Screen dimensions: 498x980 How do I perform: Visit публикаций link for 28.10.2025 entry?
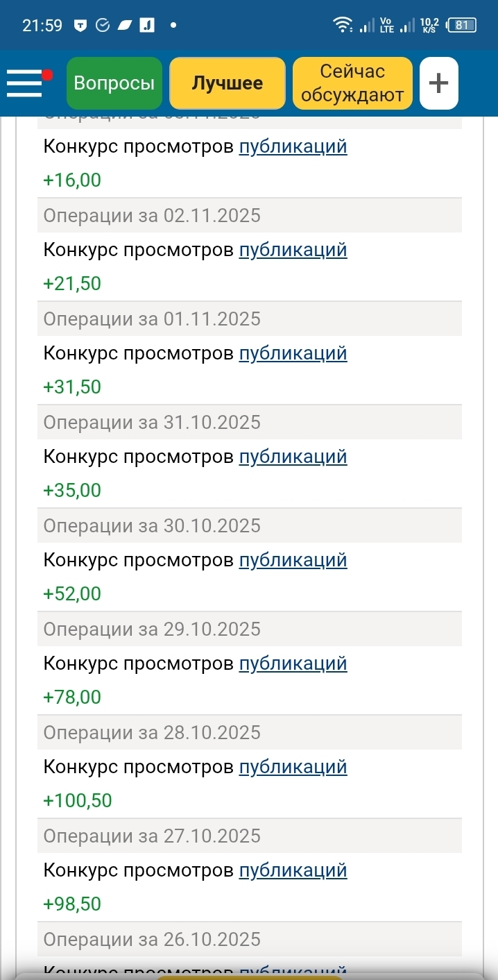(293, 767)
